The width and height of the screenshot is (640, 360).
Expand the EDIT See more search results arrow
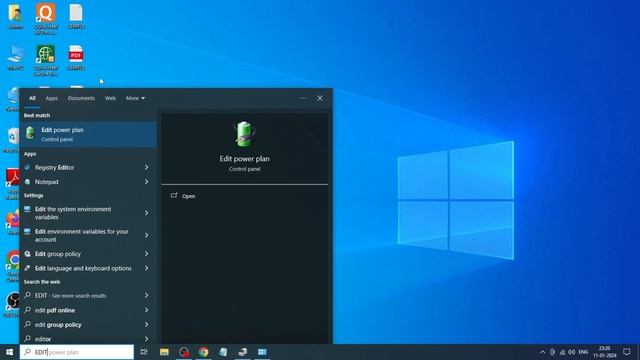point(147,295)
